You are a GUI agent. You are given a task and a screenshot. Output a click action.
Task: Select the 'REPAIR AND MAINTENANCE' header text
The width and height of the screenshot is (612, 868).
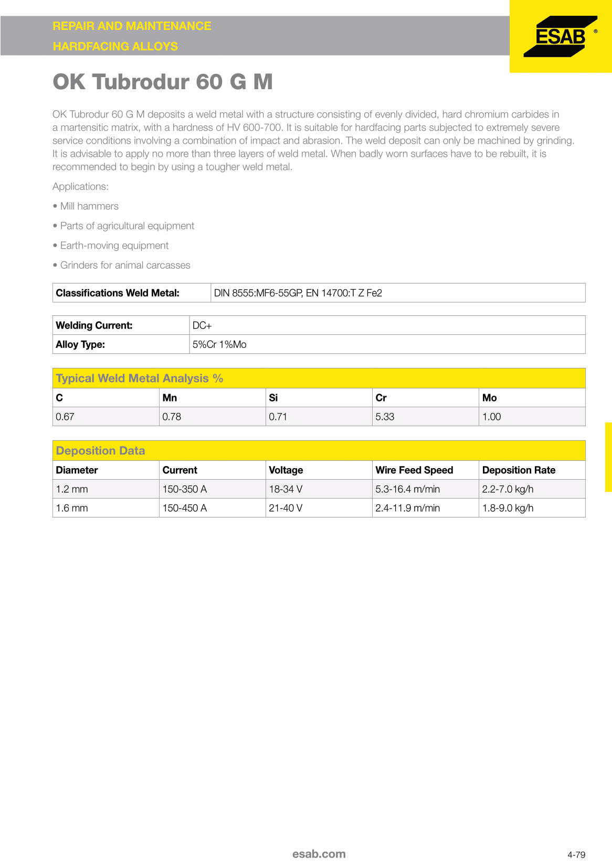click(132, 26)
